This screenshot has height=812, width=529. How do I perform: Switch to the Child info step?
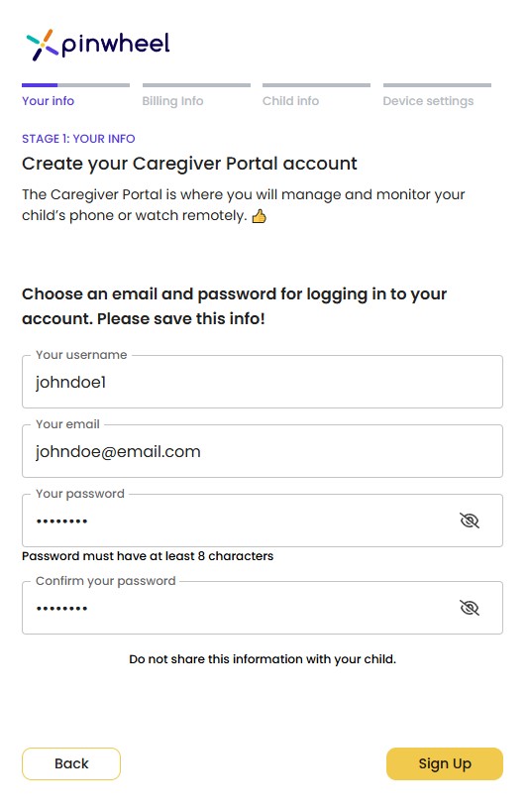click(x=291, y=101)
